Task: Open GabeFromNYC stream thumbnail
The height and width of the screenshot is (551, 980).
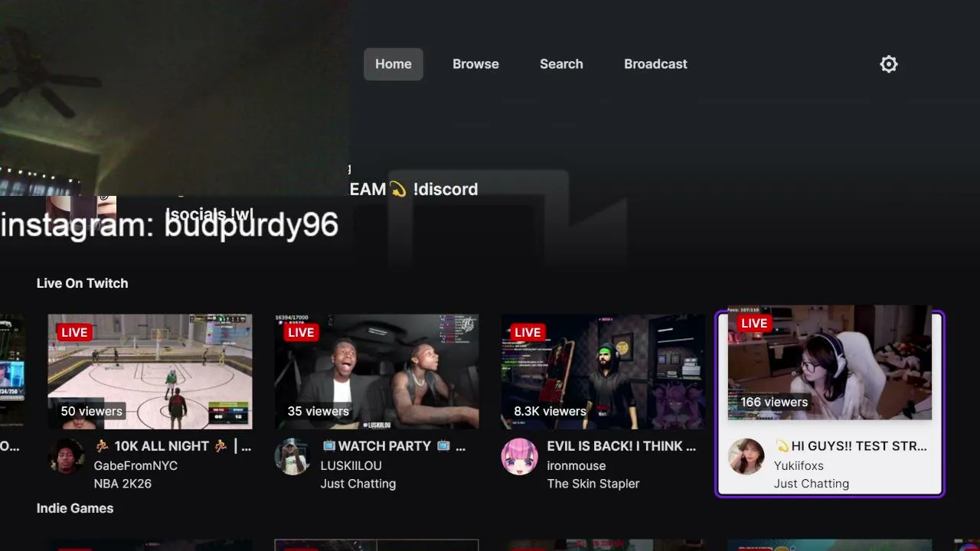Action: (x=150, y=371)
